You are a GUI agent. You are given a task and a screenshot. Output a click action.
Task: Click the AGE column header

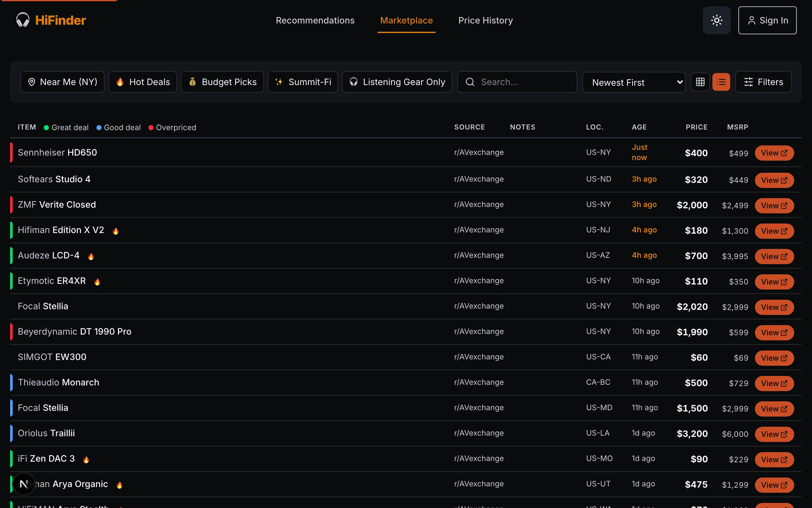click(639, 127)
